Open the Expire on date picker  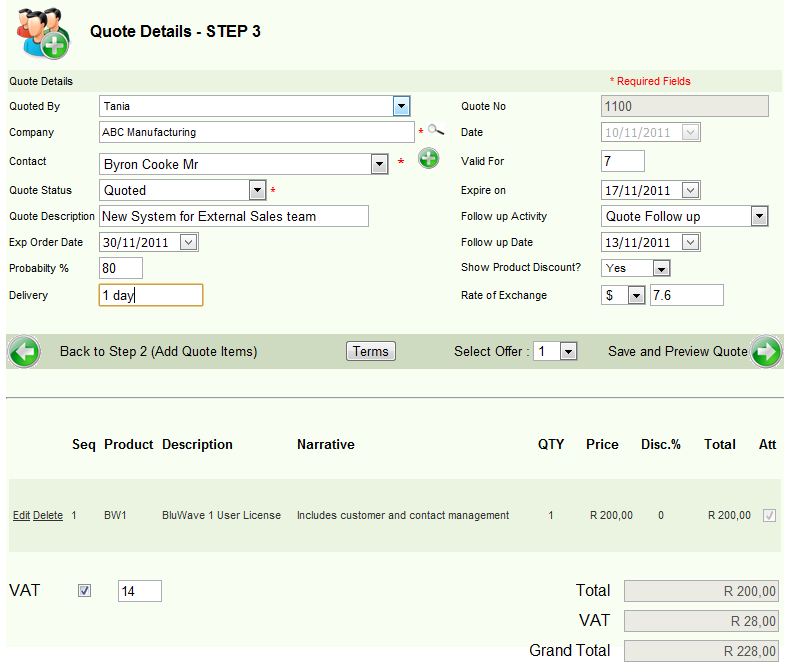(x=690, y=190)
